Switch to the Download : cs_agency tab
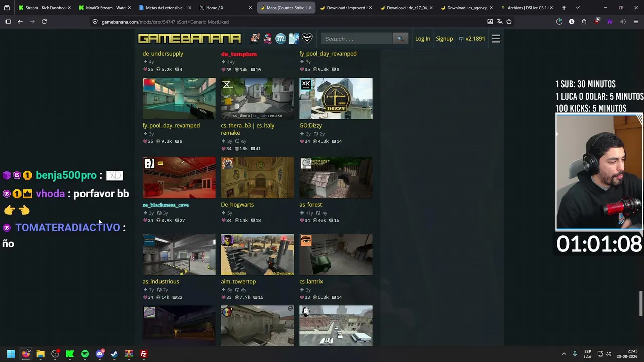The height and width of the screenshot is (362, 644). pyautogui.click(x=465, y=8)
